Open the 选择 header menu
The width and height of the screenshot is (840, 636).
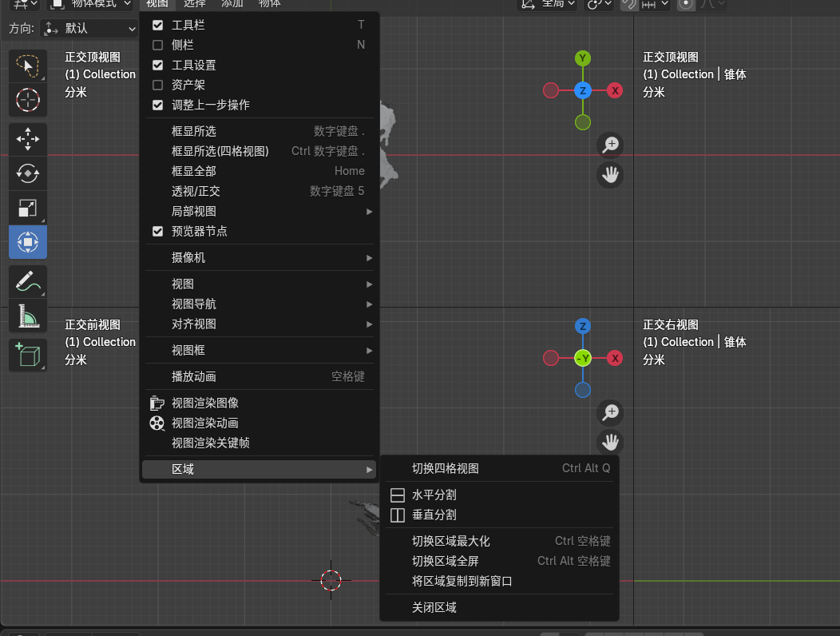coord(195,4)
